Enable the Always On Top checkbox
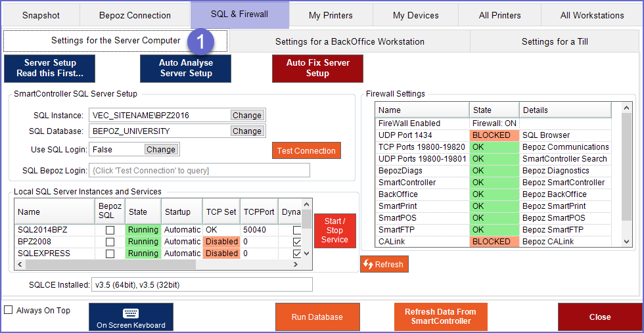The width and height of the screenshot is (644, 333). coord(9,310)
